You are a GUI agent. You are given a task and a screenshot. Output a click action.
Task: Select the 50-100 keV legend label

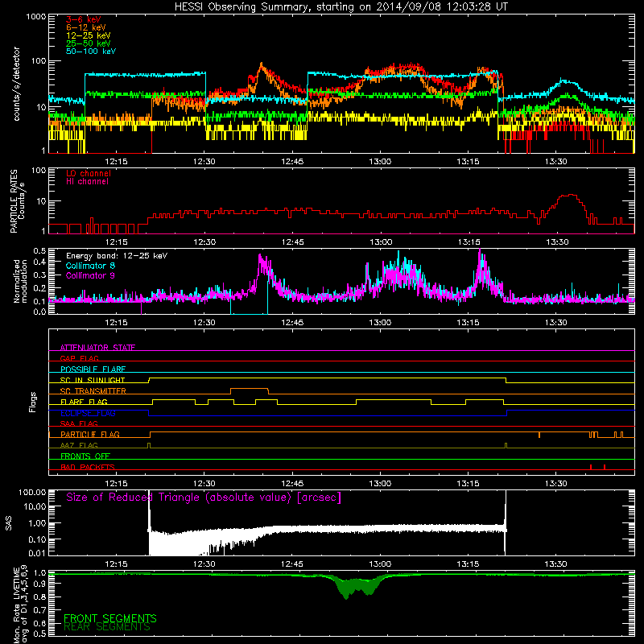(x=91, y=51)
